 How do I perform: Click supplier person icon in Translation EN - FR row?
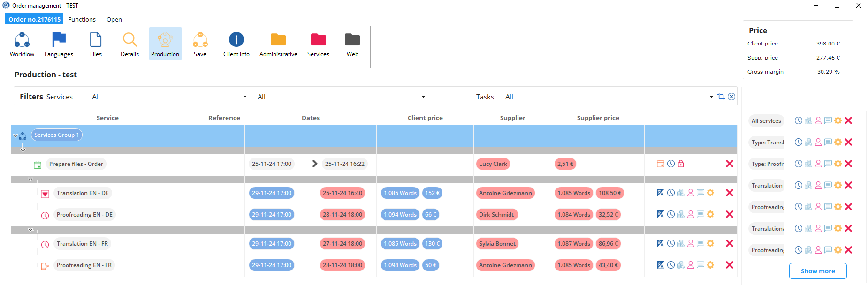coord(691,243)
